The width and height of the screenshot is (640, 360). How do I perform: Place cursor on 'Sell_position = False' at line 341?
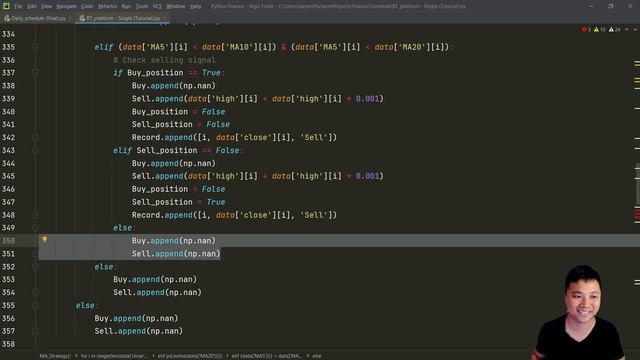pos(181,124)
